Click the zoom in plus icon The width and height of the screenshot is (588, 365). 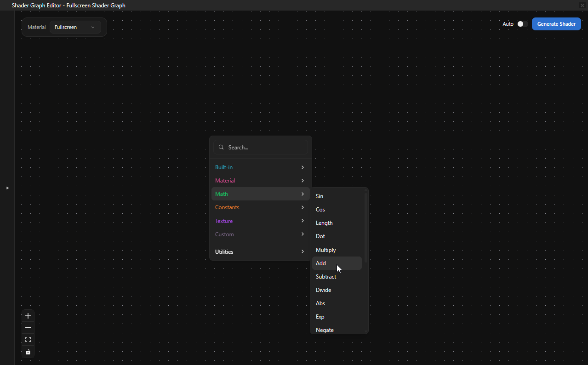pyautogui.click(x=28, y=316)
